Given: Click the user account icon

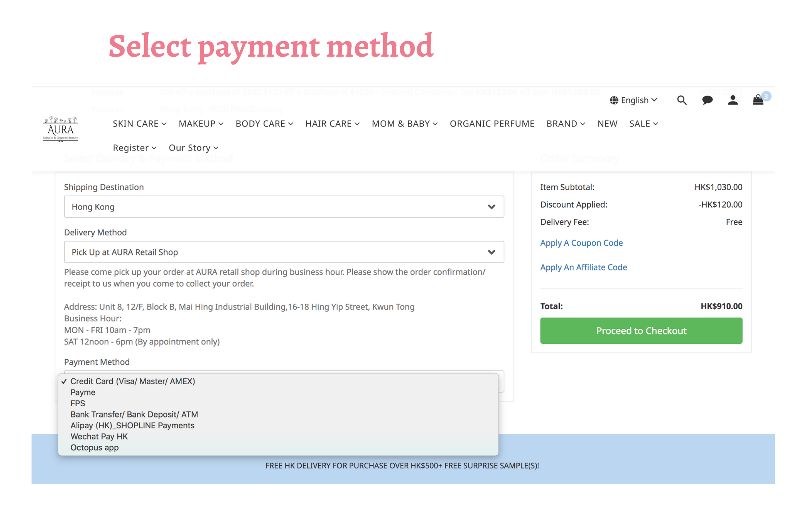Looking at the screenshot, I should [x=733, y=100].
